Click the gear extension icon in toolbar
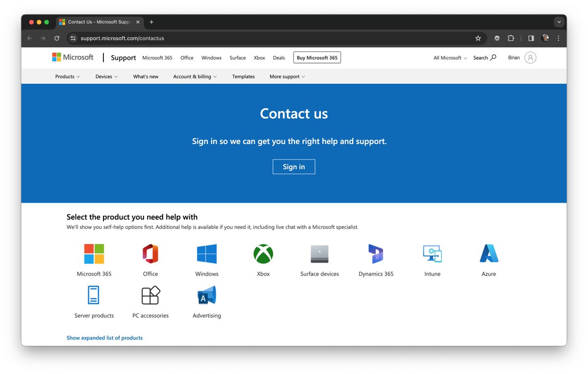Viewport: 588px width, 374px height. 497,38
